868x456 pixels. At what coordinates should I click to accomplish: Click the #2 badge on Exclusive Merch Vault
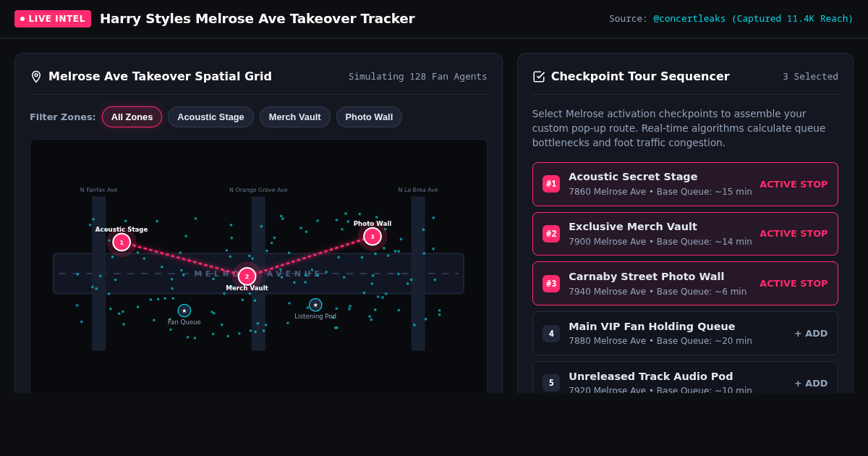click(551, 234)
